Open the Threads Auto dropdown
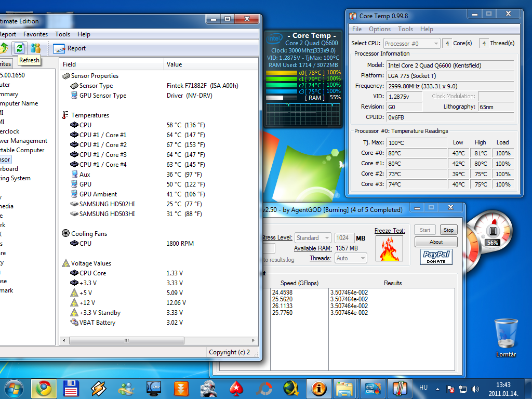Image resolution: width=532 pixels, height=399 pixels. 351,258
